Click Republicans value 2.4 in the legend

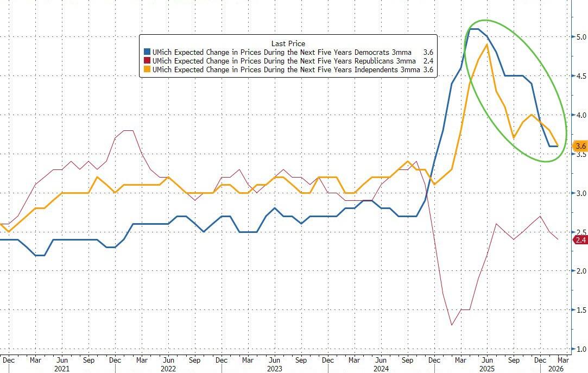point(428,61)
